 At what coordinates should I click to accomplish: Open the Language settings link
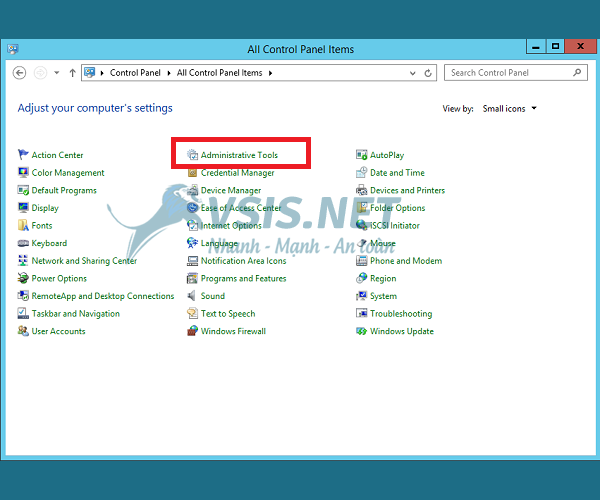[x=219, y=243]
